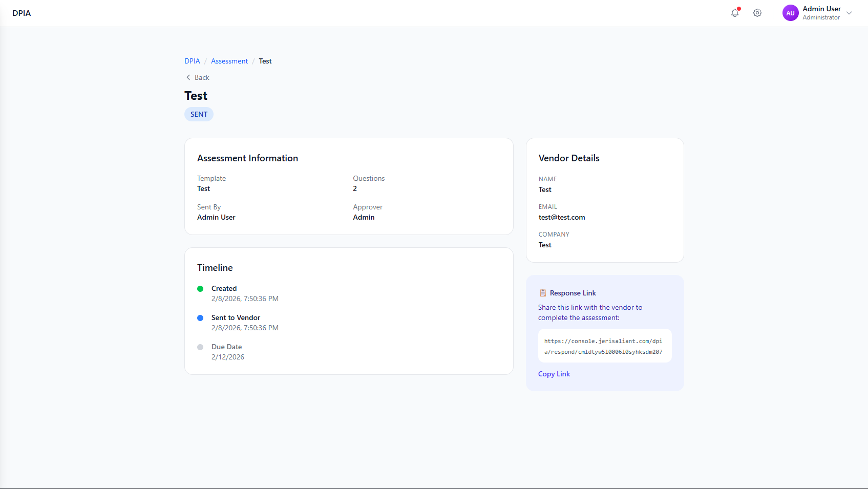This screenshot has height=489, width=868.
Task: Click the green Created timeline dot
Action: click(200, 289)
